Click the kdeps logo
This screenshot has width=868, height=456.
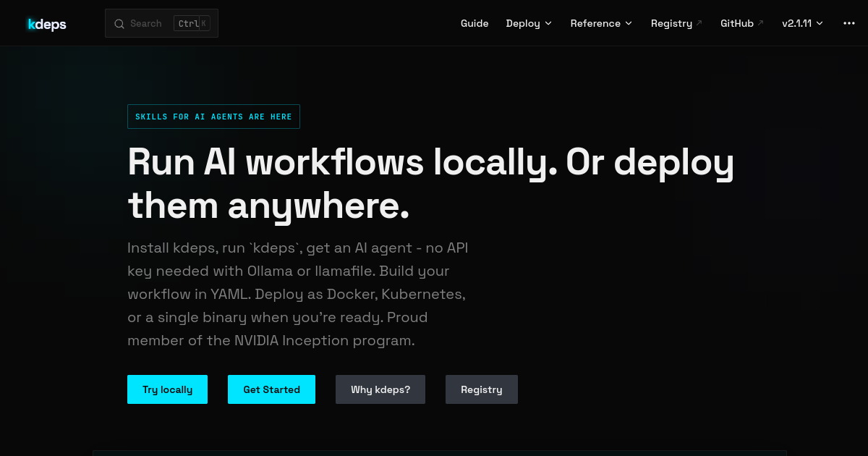pos(47,24)
